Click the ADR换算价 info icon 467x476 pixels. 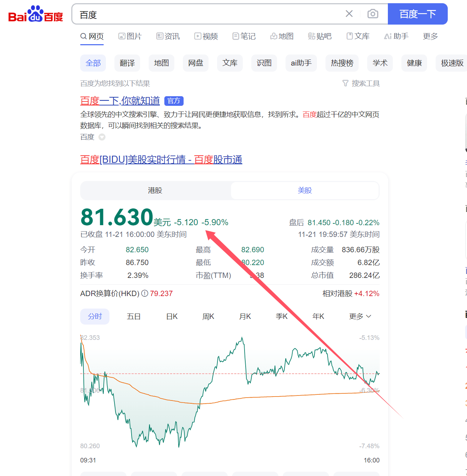pos(145,294)
